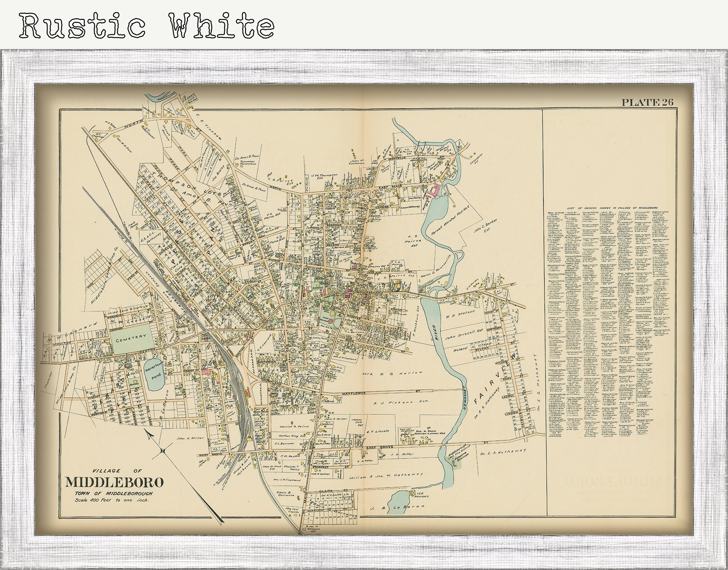
Task: Click the 'Dr. A. V. Smith' lot label
Action: (x=331, y=496)
